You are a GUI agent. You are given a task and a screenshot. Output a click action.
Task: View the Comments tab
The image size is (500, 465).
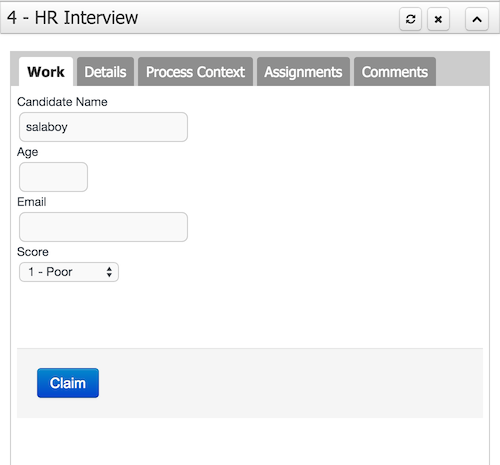pyautogui.click(x=395, y=72)
